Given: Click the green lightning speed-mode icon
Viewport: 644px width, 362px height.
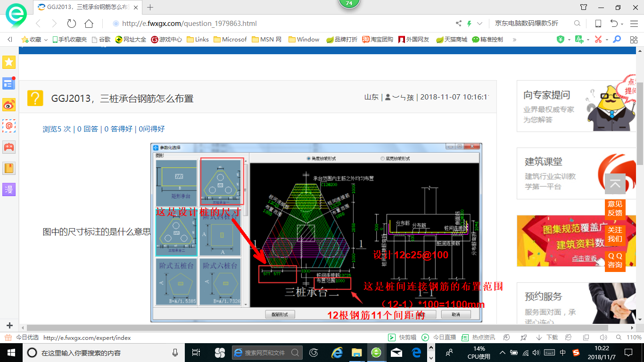Looking at the screenshot, I should [470, 23].
